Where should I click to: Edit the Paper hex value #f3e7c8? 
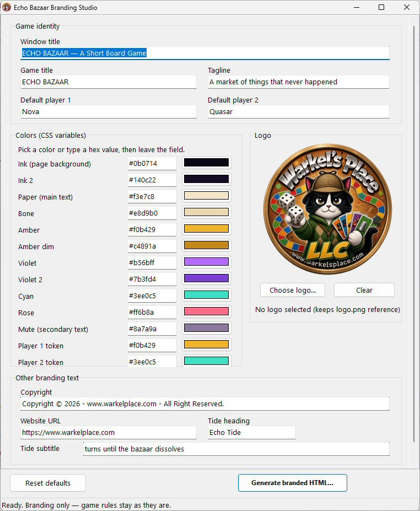coord(152,196)
